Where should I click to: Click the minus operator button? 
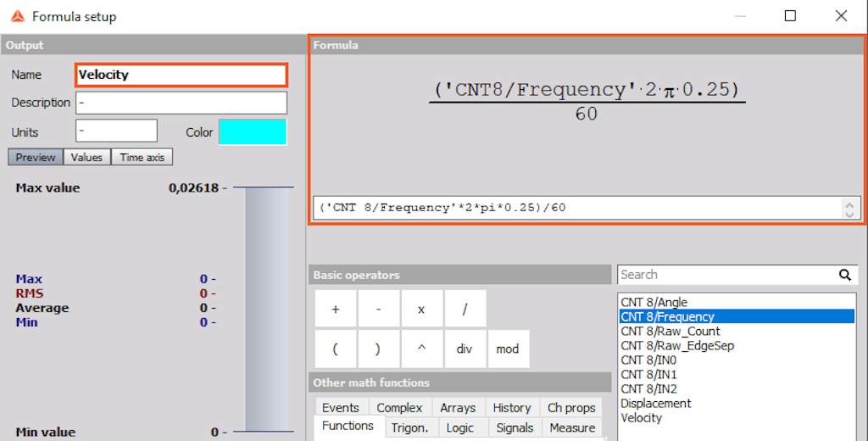(x=379, y=309)
